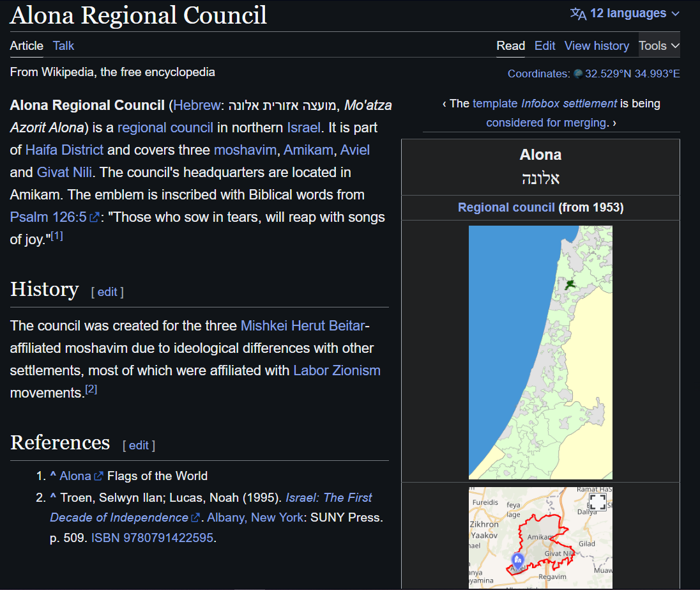Edit the References section
The height and width of the screenshot is (590, 700).
tap(139, 445)
